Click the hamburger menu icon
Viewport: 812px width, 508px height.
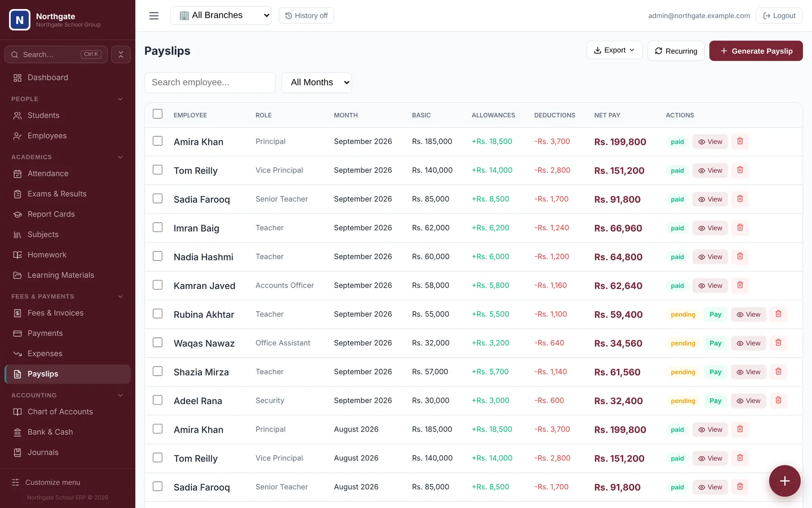154,16
